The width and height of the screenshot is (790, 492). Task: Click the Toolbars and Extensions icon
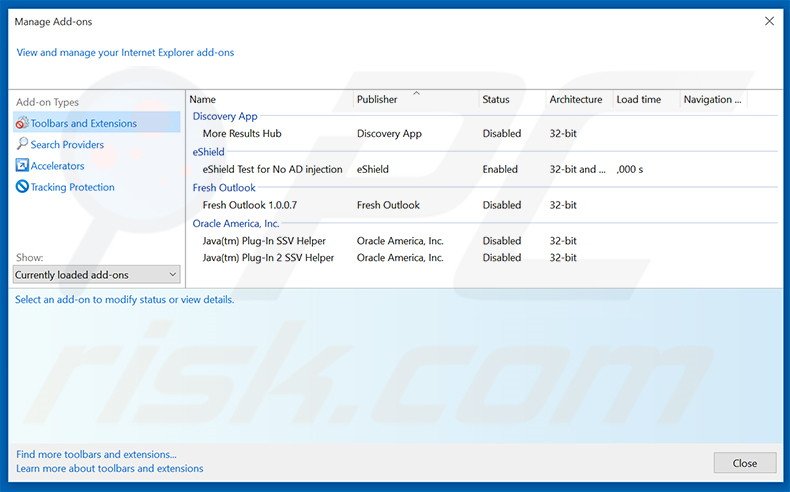point(22,123)
